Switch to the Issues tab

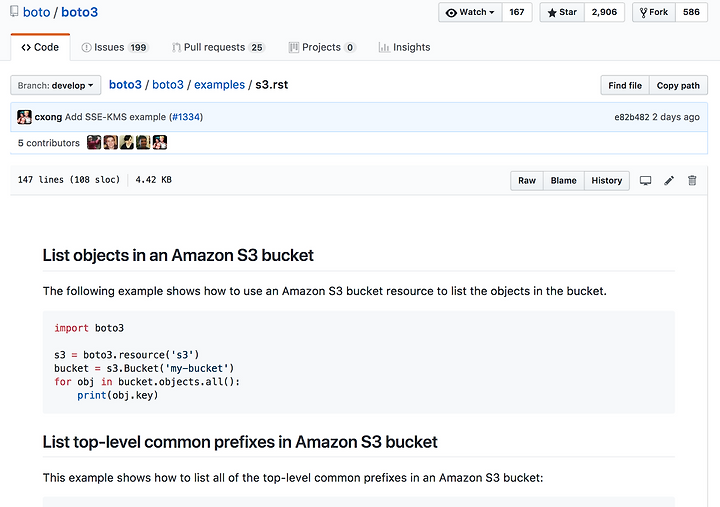tap(114, 47)
